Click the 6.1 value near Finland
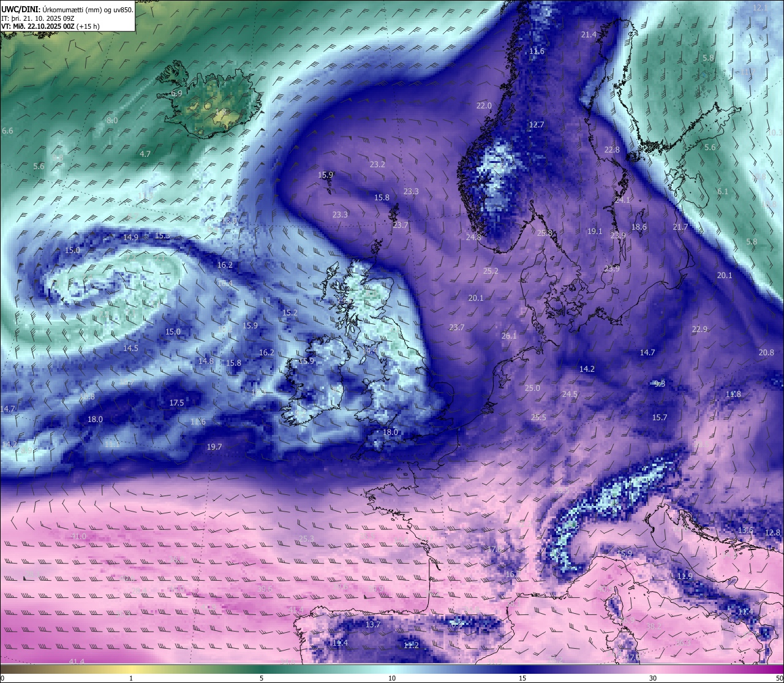The image size is (784, 683). 723,192
